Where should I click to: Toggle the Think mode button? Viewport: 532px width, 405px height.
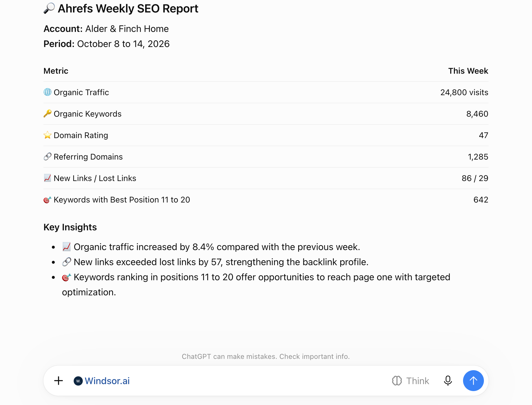(x=410, y=381)
